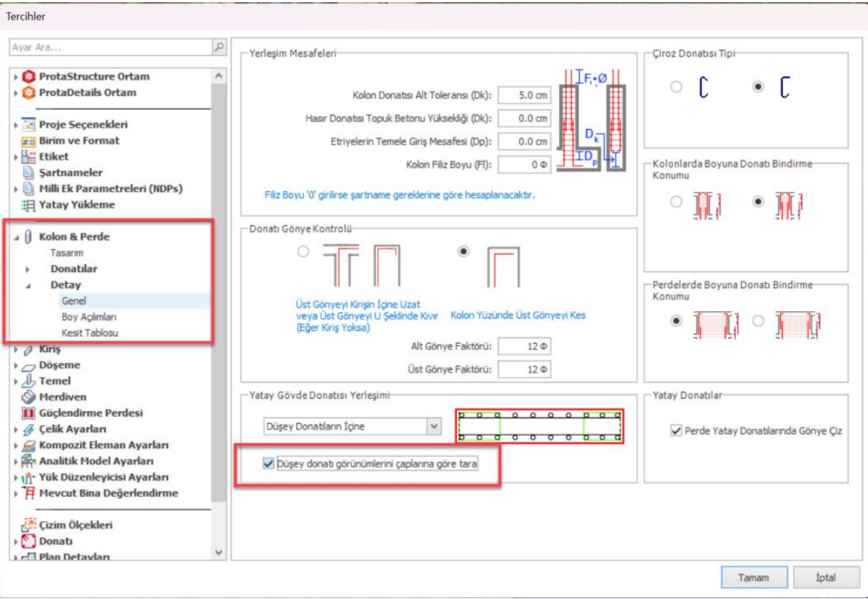Click the search magnifier icon

coord(219,47)
